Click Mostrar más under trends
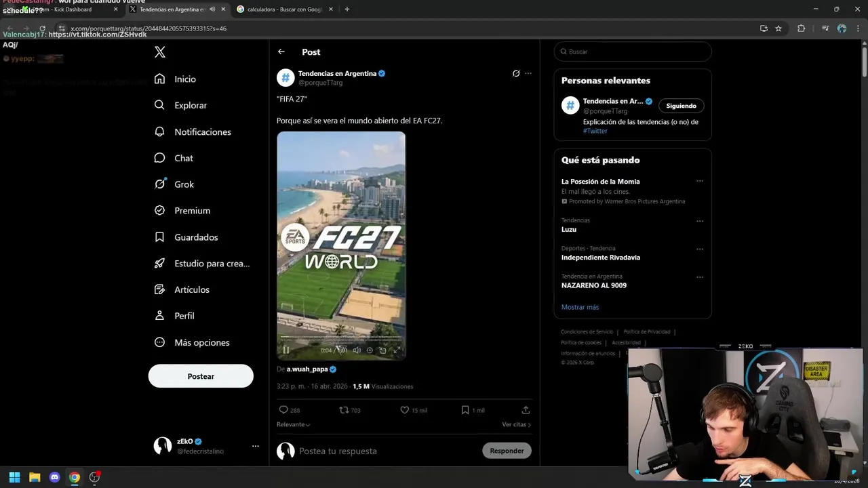This screenshot has height=488, width=868. pos(580,307)
